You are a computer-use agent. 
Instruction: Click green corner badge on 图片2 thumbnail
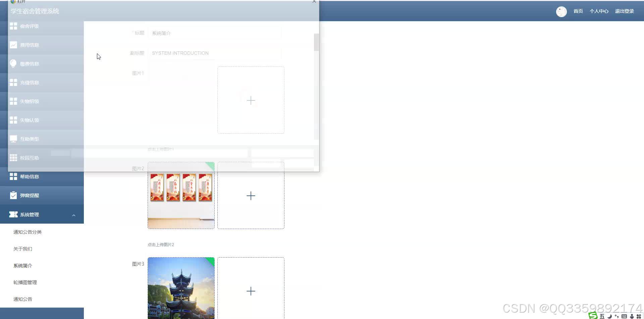pyautogui.click(x=211, y=165)
